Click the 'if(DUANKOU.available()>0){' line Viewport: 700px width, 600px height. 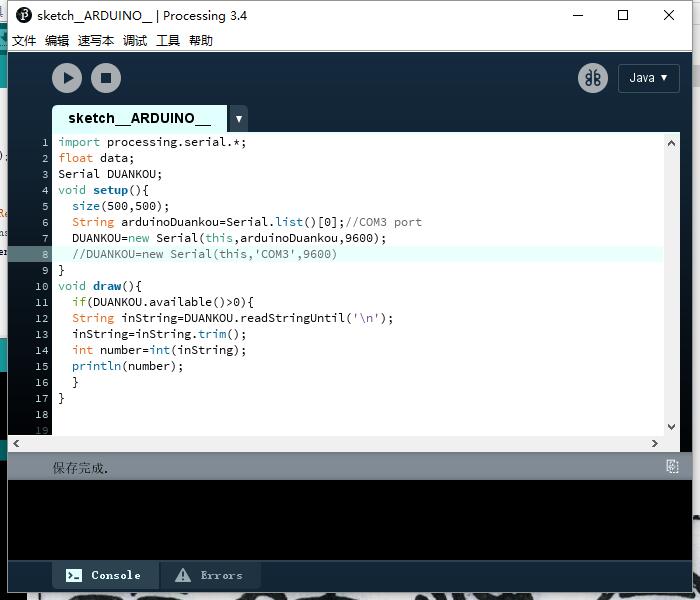(162, 302)
